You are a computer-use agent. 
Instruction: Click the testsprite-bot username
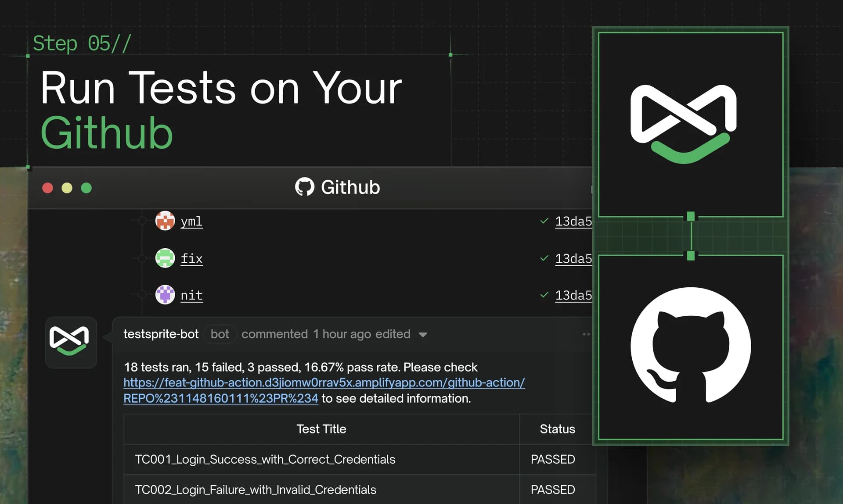pyautogui.click(x=161, y=334)
